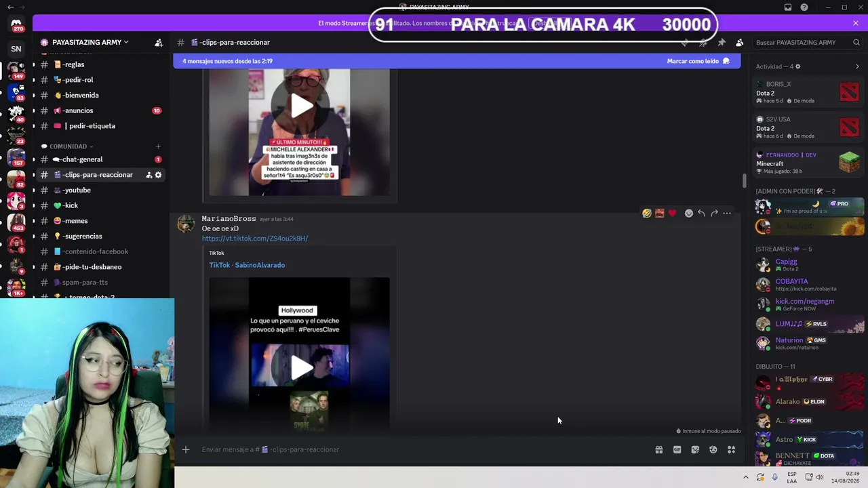Open the Dota 2 icon on BORIS_X activity
Image resolution: width=868 pixels, height=488 pixels.
pyautogui.click(x=849, y=91)
